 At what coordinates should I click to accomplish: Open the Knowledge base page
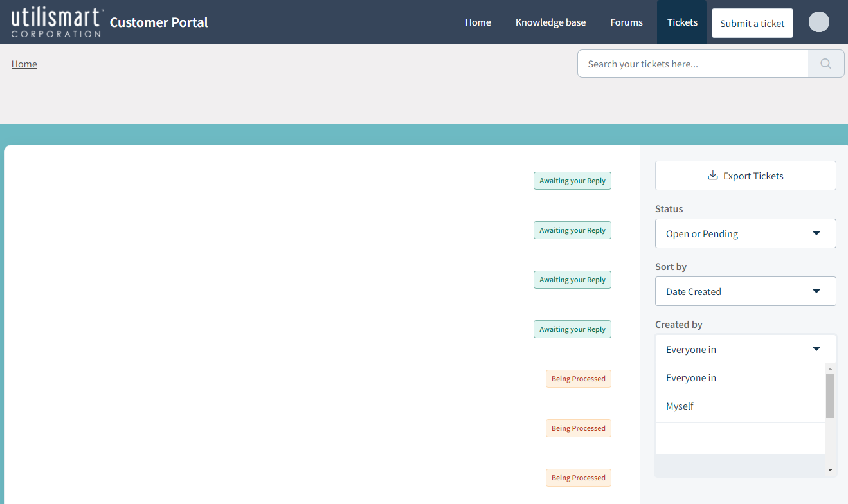tap(550, 22)
